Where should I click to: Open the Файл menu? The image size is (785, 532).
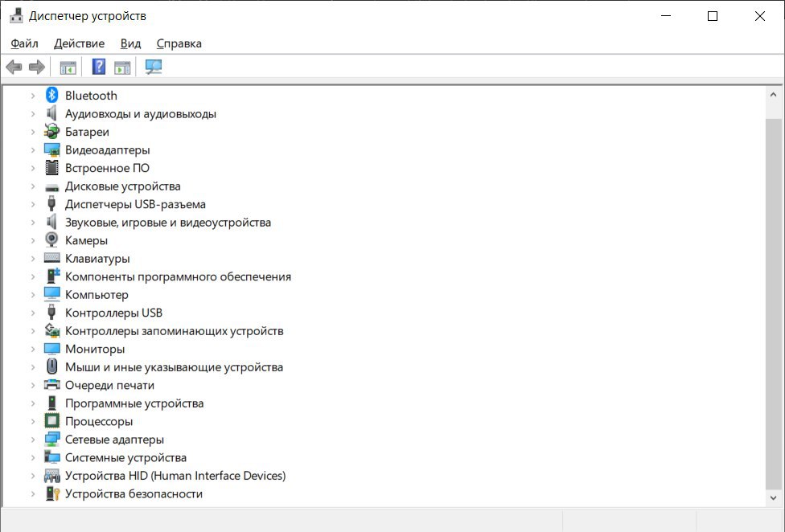point(24,43)
